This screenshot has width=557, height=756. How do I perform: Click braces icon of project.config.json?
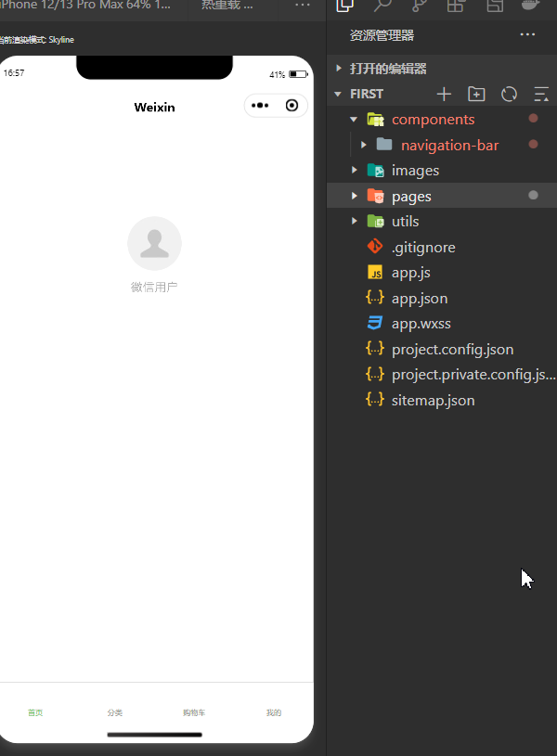(x=375, y=348)
